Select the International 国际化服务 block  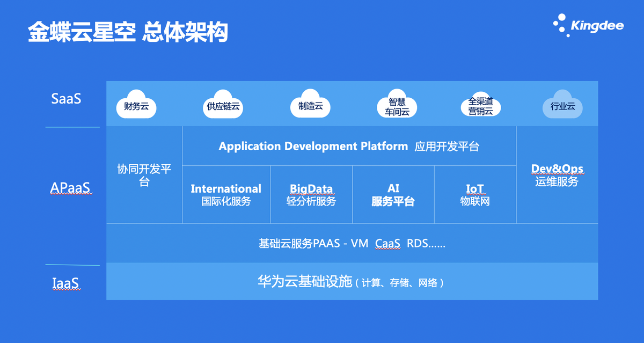pos(226,194)
